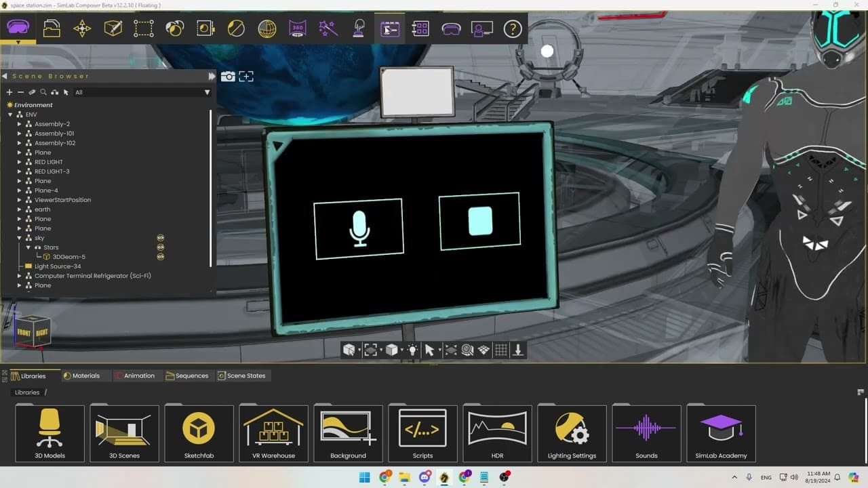Enable the grid icon in the viewport bar
This screenshot has width=868, height=488.
500,349
